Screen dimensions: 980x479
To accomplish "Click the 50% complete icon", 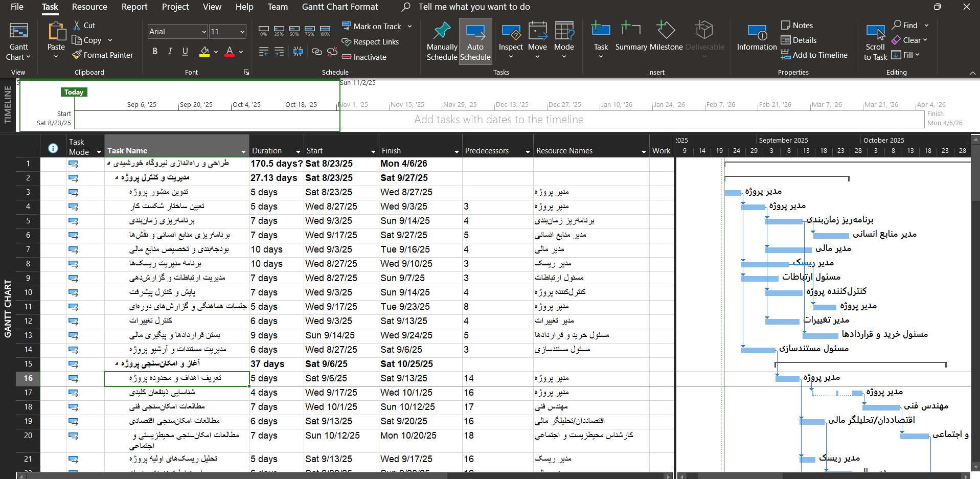I will click(x=294, y=31).
